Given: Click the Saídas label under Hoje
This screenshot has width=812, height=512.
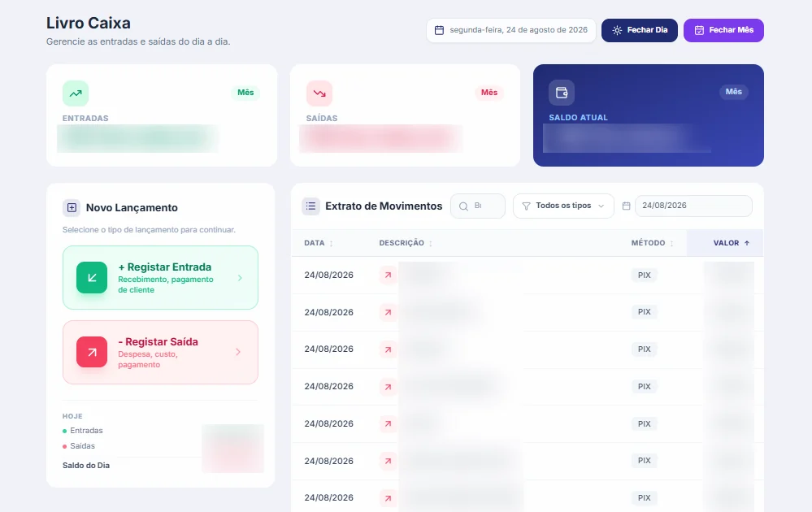Looking at the screenshot, I should 82,445.
